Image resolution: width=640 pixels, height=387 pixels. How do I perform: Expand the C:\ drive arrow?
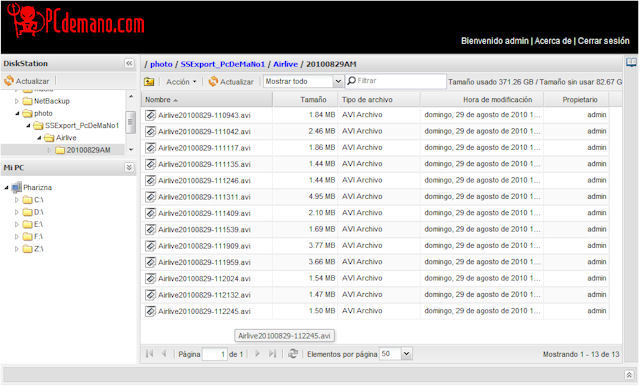(x=17, y=200)
